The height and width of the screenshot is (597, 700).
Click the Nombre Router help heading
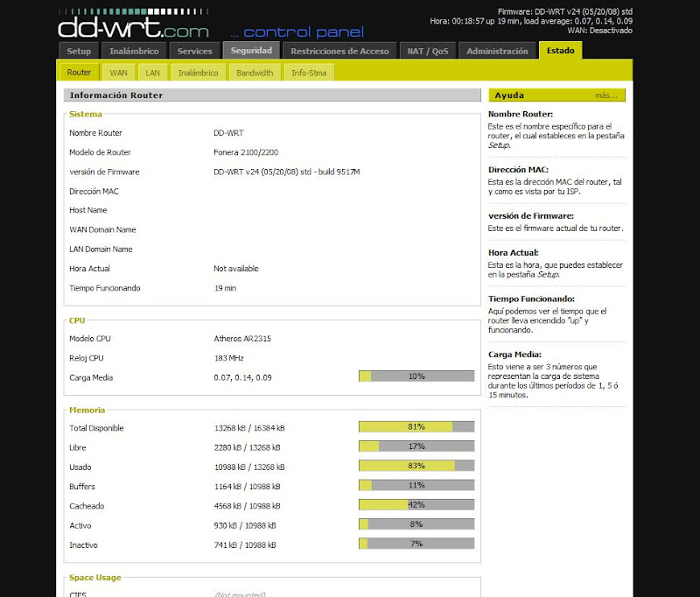pyautogui.click(x=521, y=114)
